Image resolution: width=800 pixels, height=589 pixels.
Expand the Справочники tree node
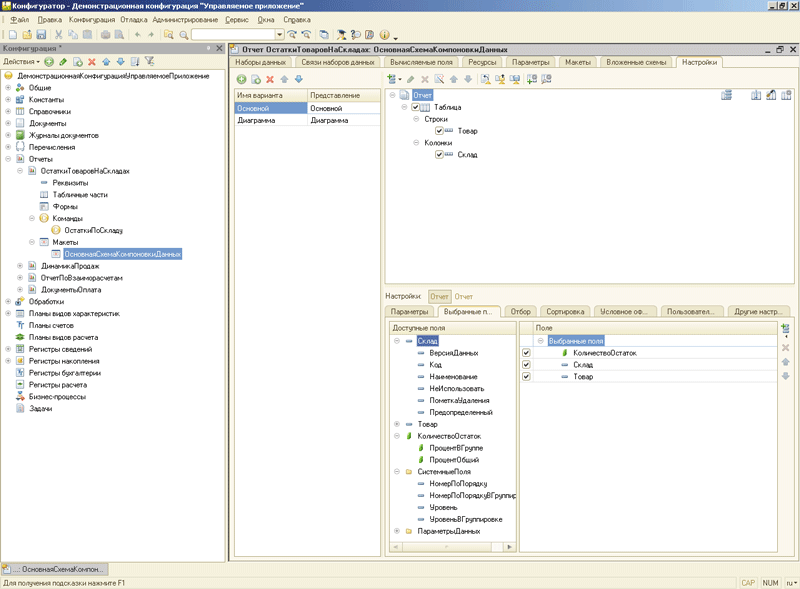tap(8, 112)
